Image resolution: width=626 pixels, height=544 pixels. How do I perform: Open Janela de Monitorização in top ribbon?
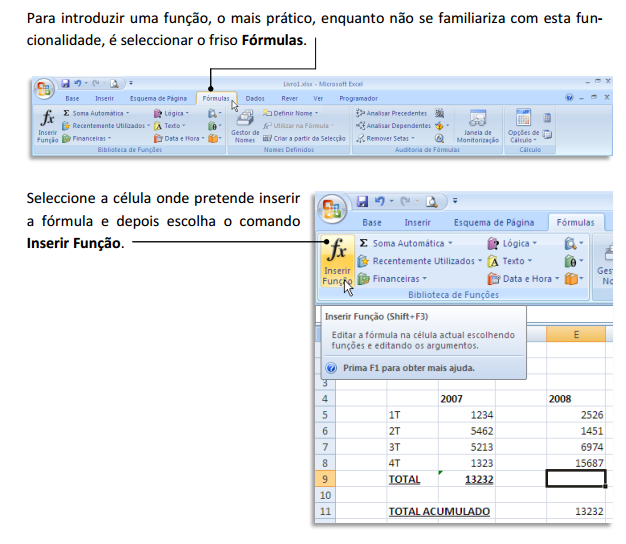coord(478,125)
